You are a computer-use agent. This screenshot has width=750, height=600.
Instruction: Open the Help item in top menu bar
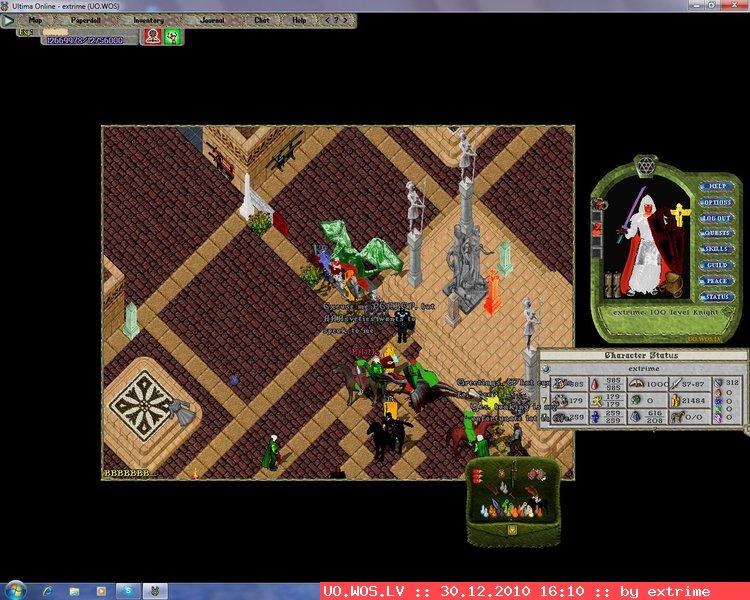299,20
